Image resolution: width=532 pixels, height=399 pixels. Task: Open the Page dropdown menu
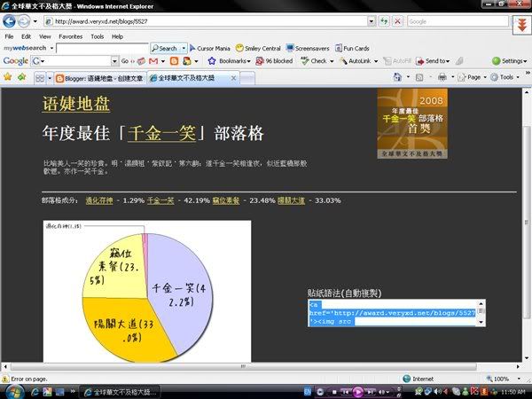(x=474, y=77)
